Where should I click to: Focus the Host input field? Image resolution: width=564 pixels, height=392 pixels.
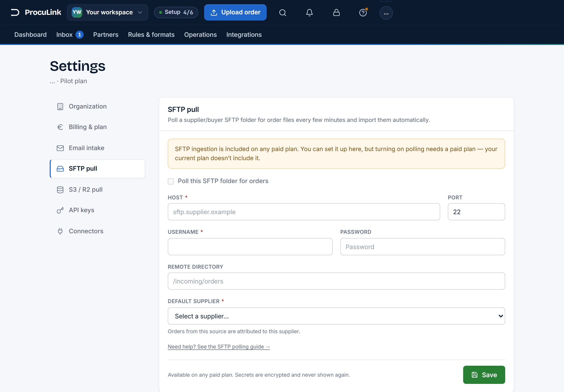(304, 212)
